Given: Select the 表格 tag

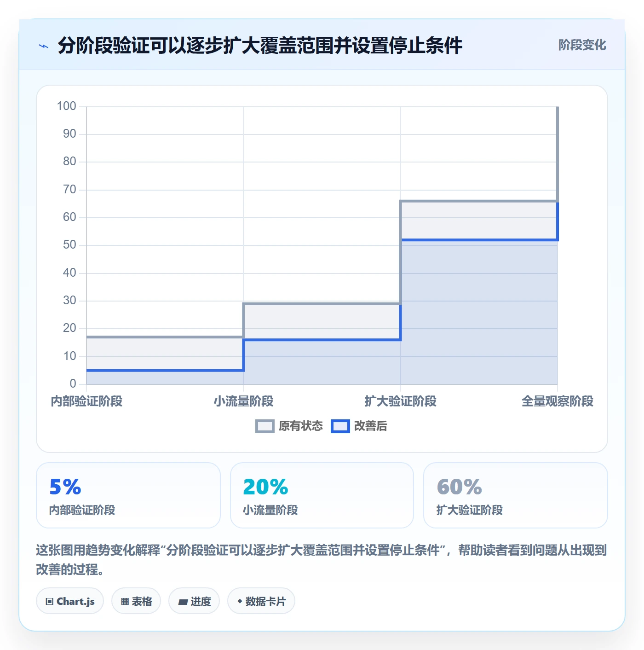Looking at the screenshot, I should (136, 601).
